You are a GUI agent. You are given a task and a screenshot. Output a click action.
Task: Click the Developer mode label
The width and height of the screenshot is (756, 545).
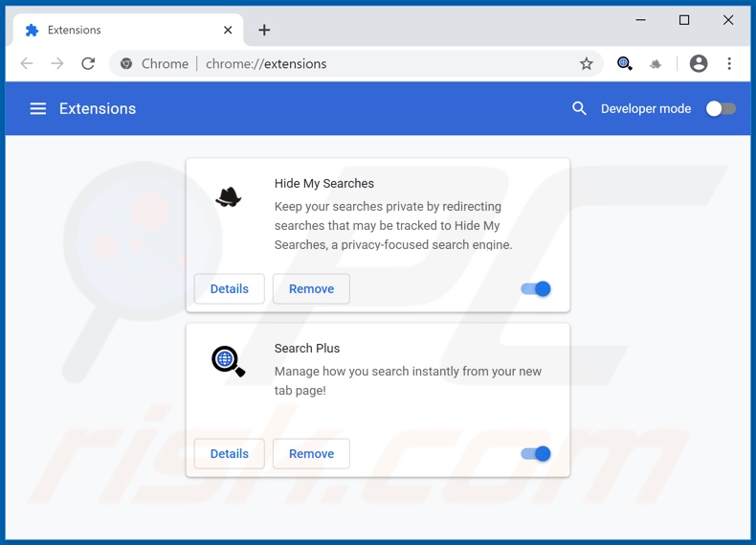pyautogui.click(x=646, y=108)
